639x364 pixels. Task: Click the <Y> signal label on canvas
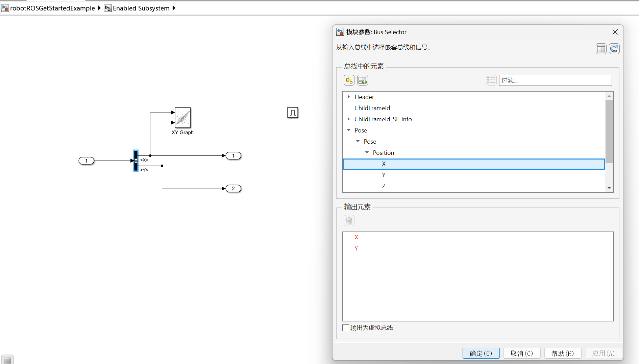(x=144, y=170)
